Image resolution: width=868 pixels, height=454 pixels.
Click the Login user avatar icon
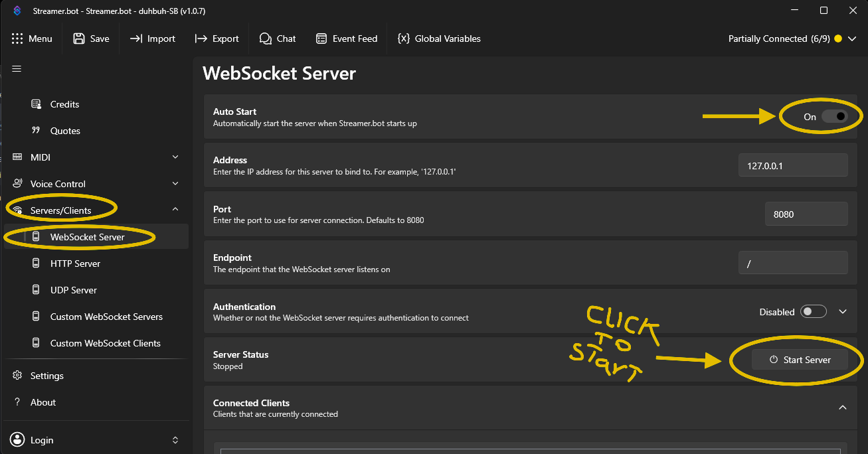click(x=17, y=440)
